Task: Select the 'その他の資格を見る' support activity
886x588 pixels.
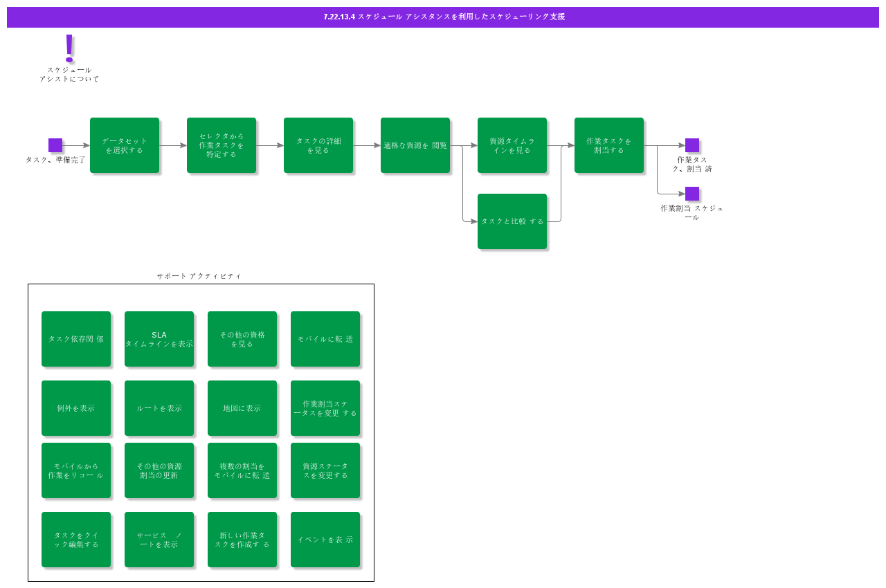Action: (x=242, y=339)
